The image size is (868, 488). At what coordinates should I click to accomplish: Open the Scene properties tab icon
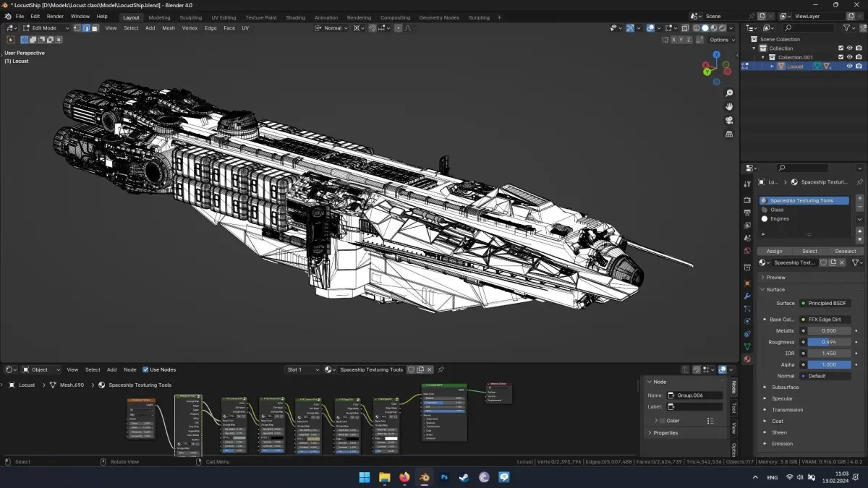(x=747, y=238)
